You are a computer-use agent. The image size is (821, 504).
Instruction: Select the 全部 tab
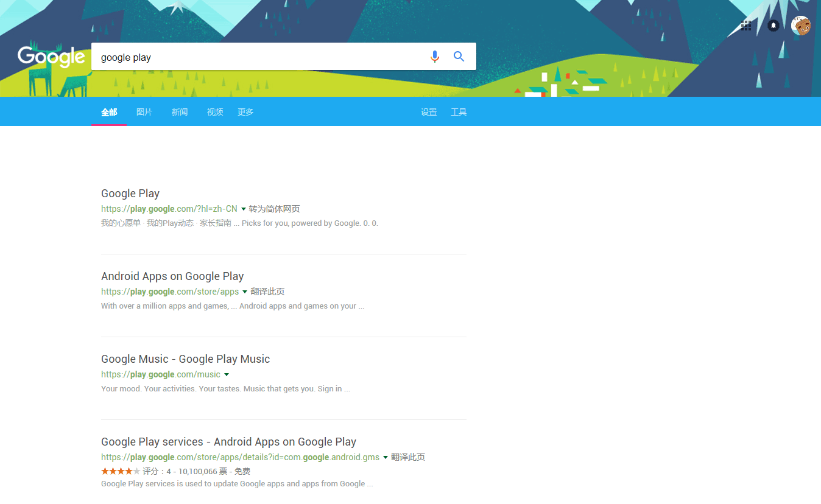coord(109,112)
